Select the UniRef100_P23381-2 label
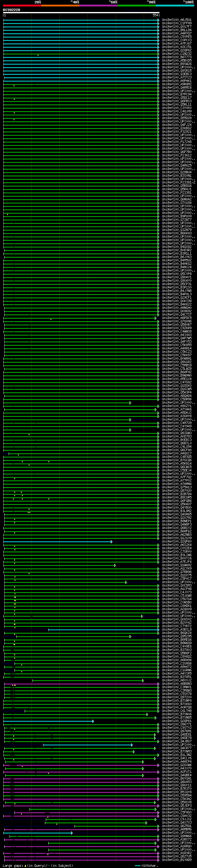The width and height of the screenshot is (197, 868). tap(179, 182)
